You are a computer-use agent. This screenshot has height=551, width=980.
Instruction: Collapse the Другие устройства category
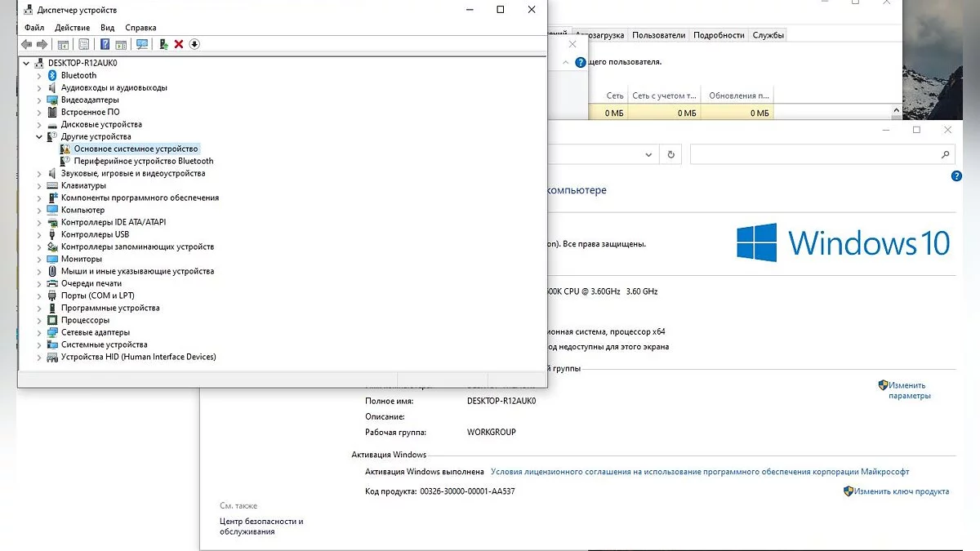coord(39,136)
